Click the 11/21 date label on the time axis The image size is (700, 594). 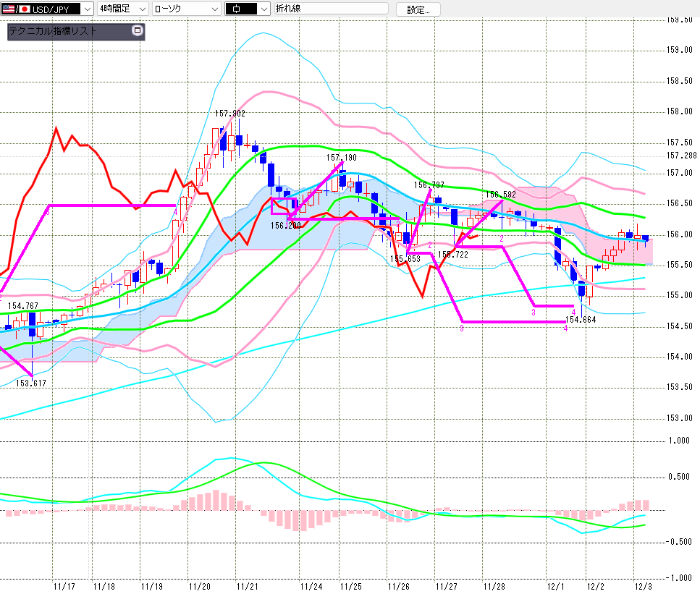247,586
